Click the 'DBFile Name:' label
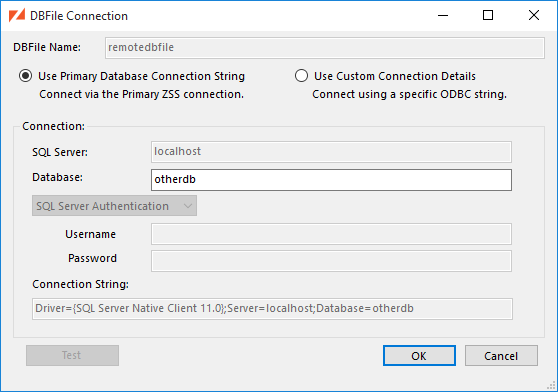The image size is (558, 392). click(47, 47)
